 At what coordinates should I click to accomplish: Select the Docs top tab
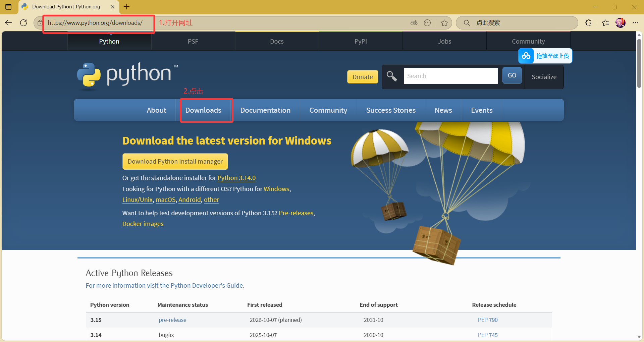tap(277, 41)
